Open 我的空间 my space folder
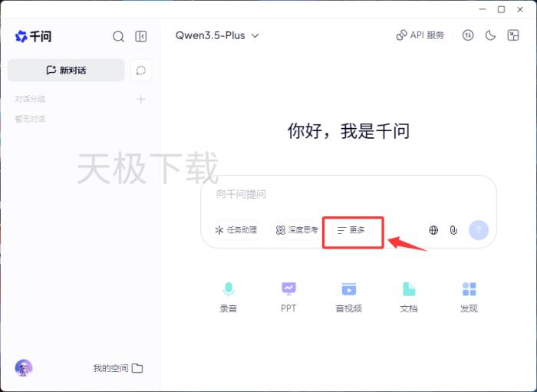Screen dimensions: 537x392 tap(117, 368)
